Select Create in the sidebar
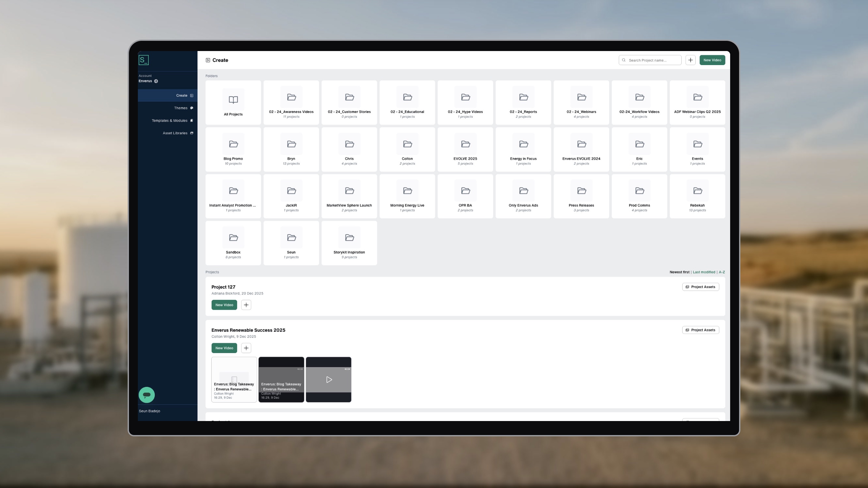Image resolution: width=868 pixels, height=488 pixels. click(x=168, y=95)
